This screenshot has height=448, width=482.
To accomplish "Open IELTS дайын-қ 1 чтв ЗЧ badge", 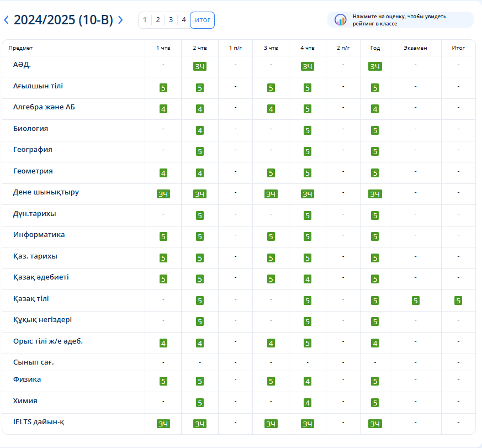I will pyautogui.click(x=163, y=424).
